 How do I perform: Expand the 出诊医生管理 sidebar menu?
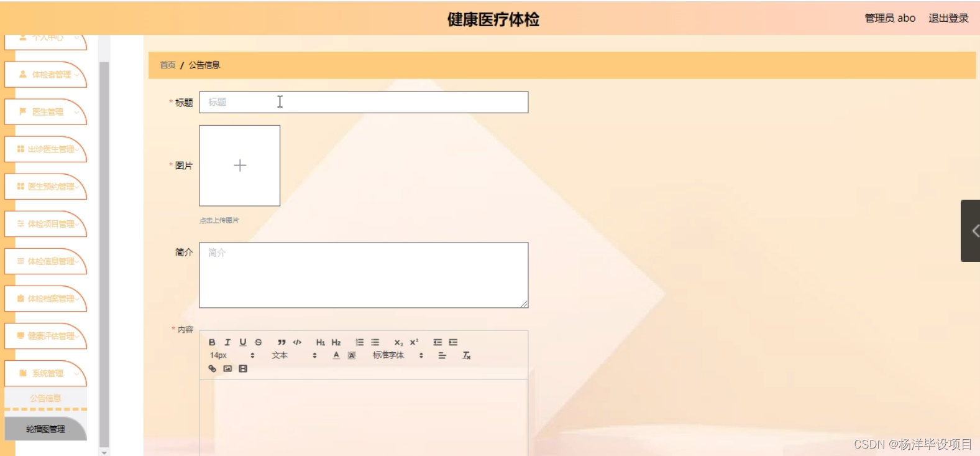click(x=45, y=149)
